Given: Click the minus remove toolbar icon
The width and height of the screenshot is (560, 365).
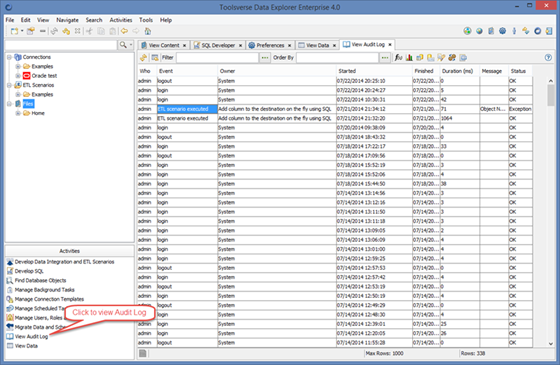Looking at the screenshot, I should (x=42, y=31).
